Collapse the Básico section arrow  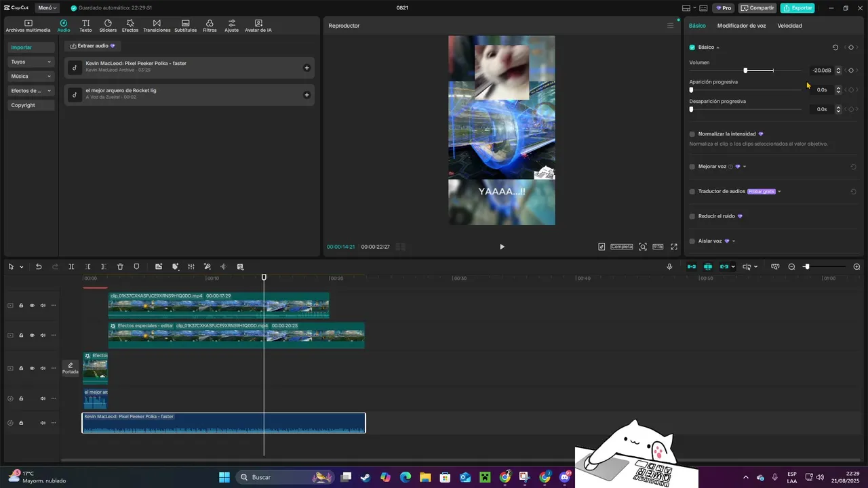click(717, 47)
